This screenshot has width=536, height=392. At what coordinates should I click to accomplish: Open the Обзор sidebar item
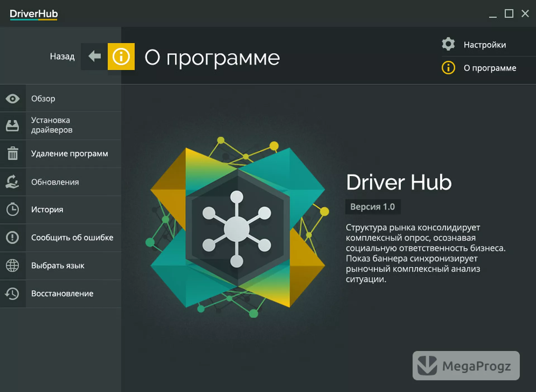tap(61, 98)
